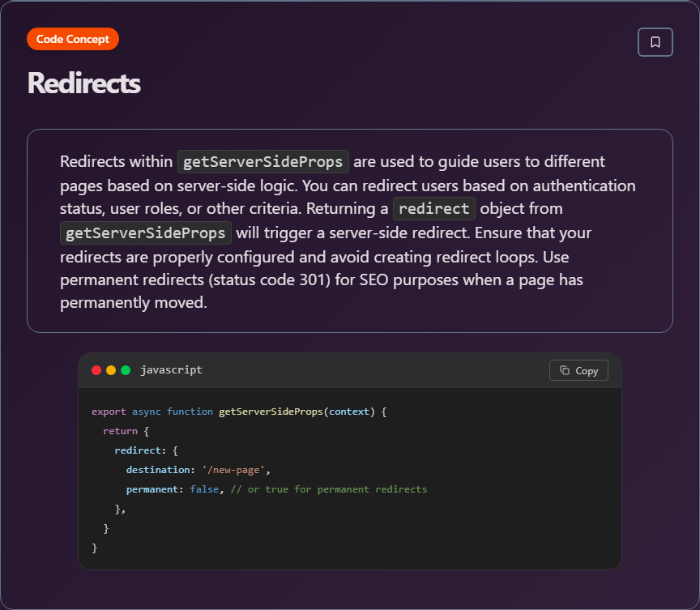The image size is (700, 610).
Task: Click the '/new-page' destination string
Action: (233, 470)
